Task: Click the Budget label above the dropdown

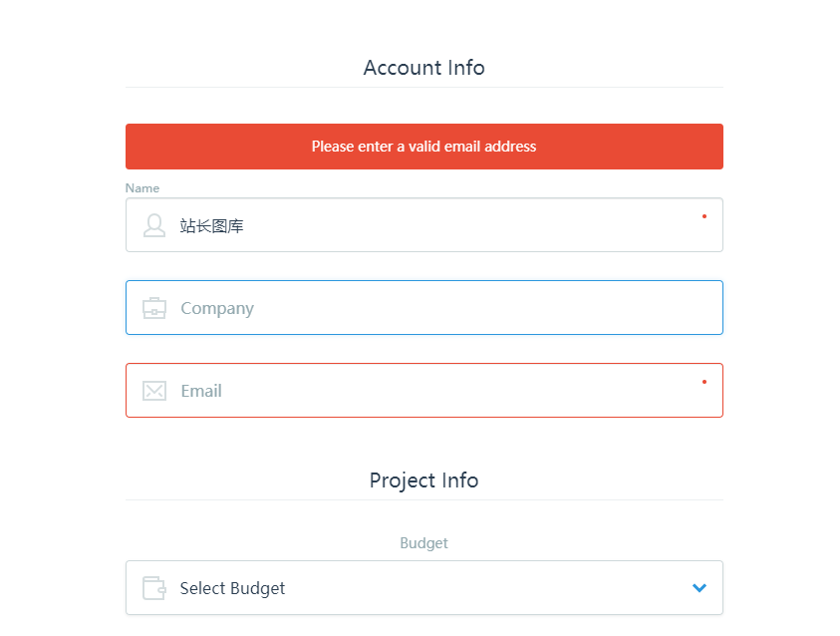Action: click(x=423, y=543)
